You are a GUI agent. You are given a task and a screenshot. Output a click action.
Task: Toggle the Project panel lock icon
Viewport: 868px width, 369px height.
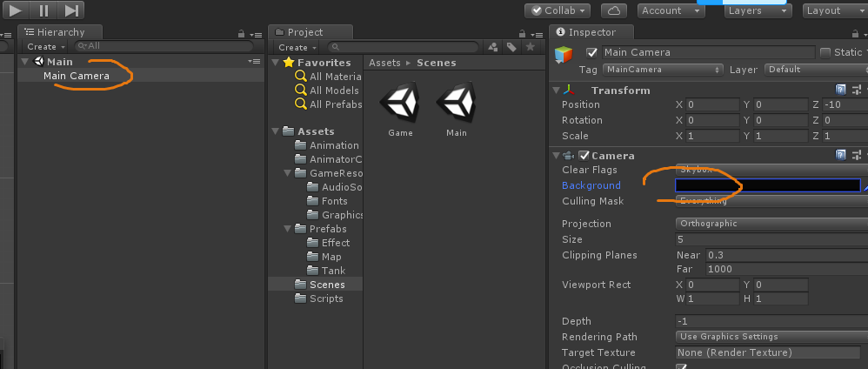click(x=522, y=34)
